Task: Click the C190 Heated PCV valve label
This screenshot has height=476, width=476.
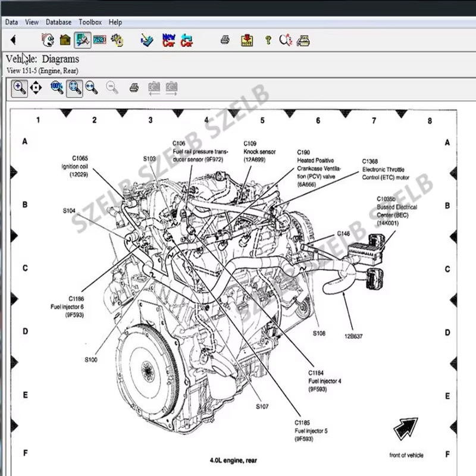Action: tap(319, 168)
